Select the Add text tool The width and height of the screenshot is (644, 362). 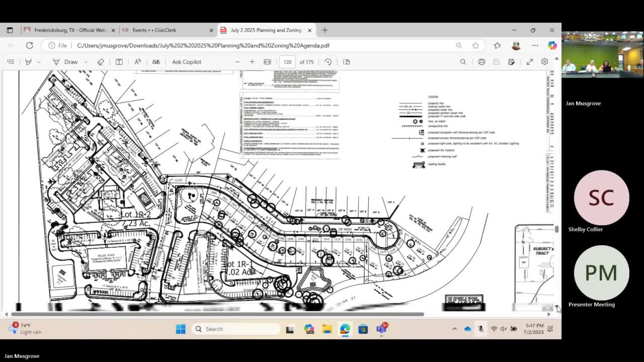tap(119, 61)
